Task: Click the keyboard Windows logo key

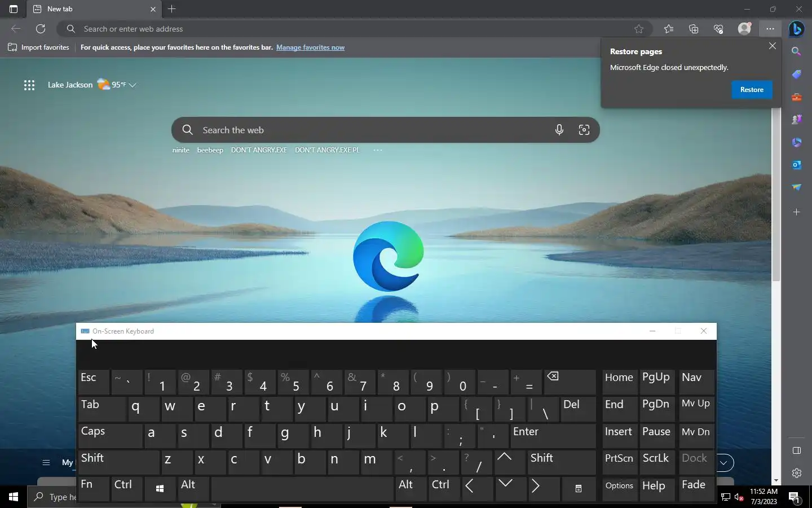Action: coord(160,489)
